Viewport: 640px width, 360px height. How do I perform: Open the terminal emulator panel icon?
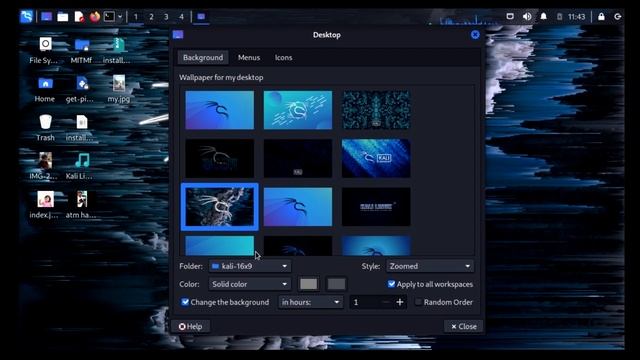click(109, 17)
